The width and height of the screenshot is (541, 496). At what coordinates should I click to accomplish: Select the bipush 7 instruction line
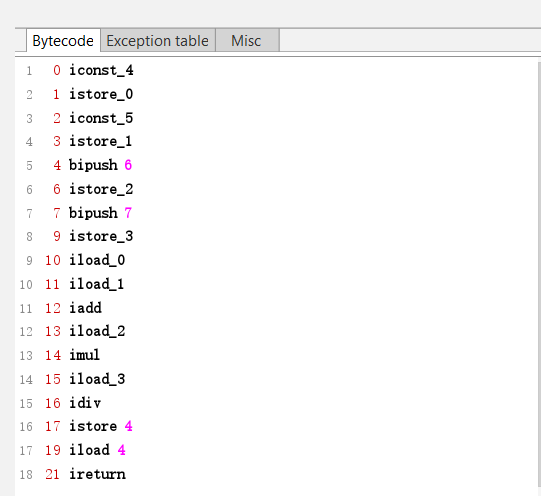click(100, 213)
